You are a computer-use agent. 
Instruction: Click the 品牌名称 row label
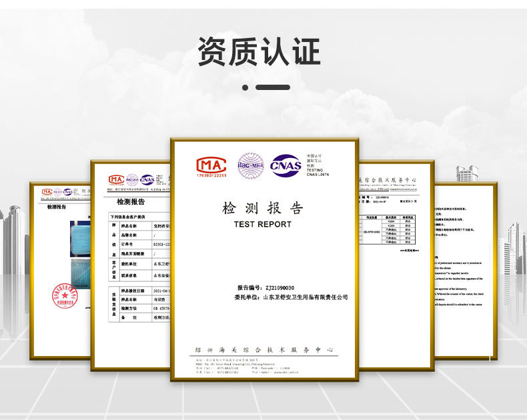pos(129,235)
